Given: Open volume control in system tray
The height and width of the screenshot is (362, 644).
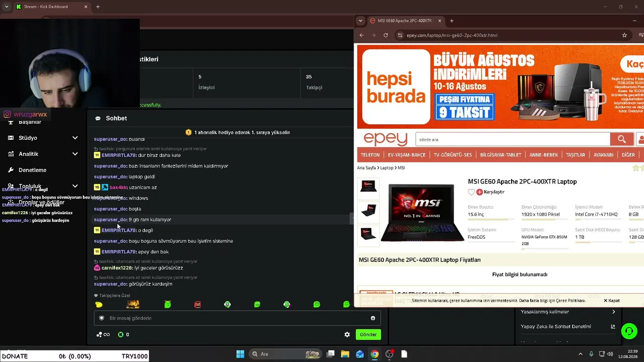Looking at the screenshot, I should click(610, 354).
